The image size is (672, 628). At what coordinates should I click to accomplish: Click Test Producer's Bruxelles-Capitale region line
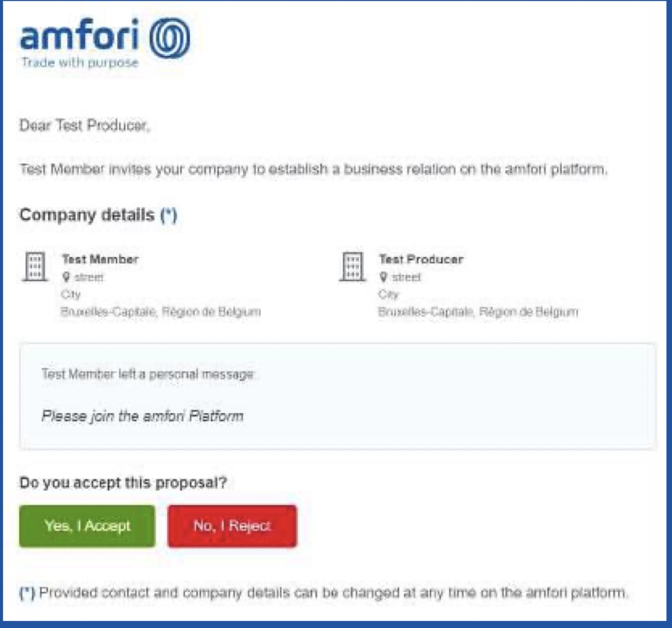pos(478,312)
